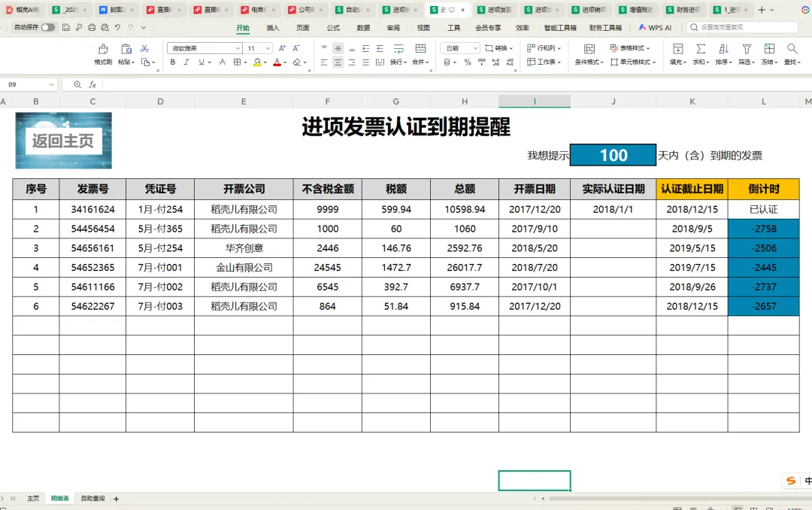This screenshot has height=510, width=812.
Task: Switch to the 插入 Insert ribbon tab
Action: (x=273, y=28)
